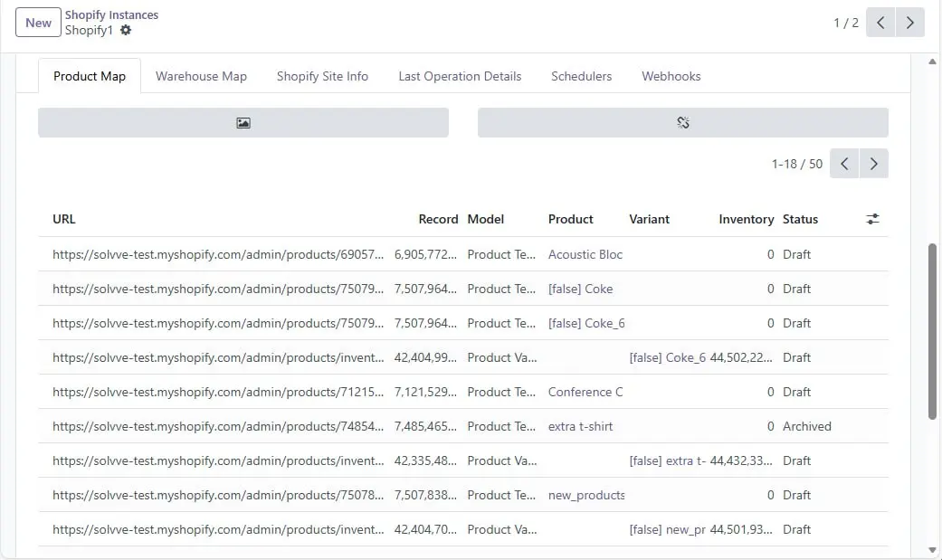Sort list by Inventory column header
942x560 pixels.
(746, 219)
